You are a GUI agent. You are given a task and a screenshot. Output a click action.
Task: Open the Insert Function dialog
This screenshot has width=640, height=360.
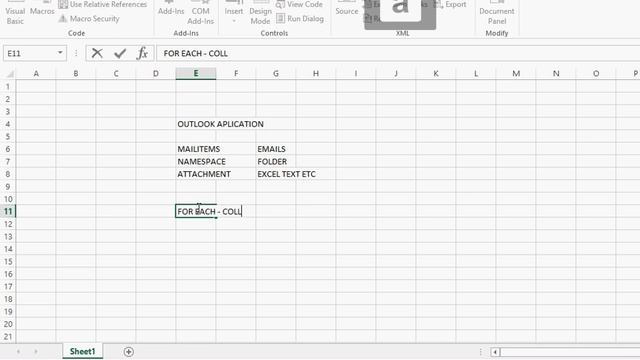142,53
